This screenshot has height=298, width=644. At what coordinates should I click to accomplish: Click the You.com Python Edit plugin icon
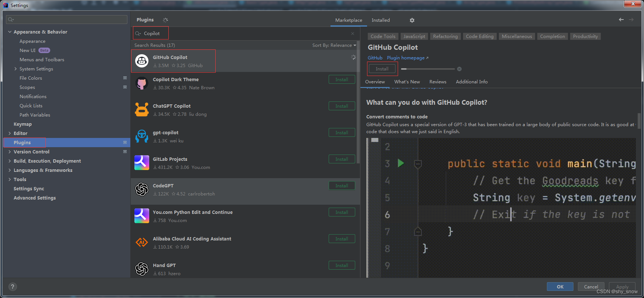pyautogui.click(x=142, y=216)
